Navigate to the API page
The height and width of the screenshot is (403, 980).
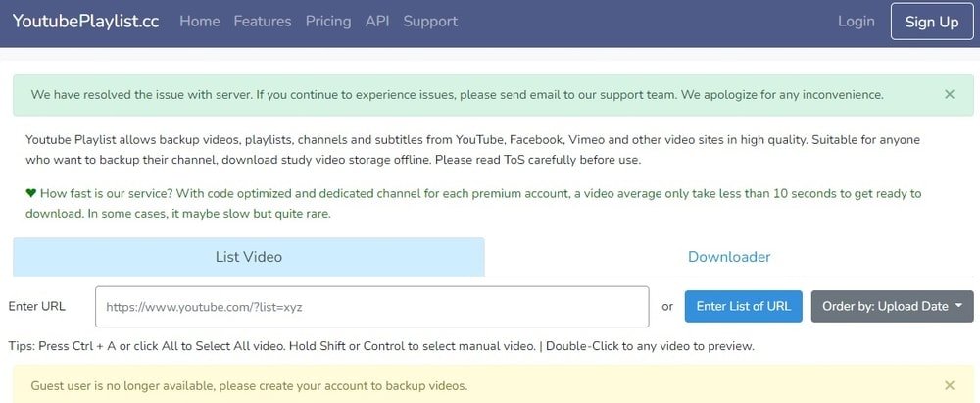tap(377, 21)
